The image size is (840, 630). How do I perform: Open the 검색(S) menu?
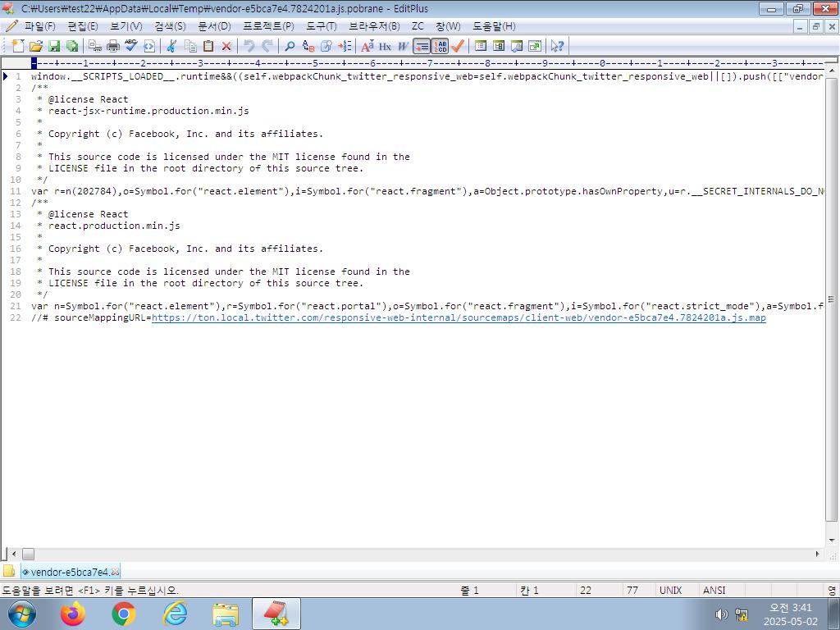170,26
